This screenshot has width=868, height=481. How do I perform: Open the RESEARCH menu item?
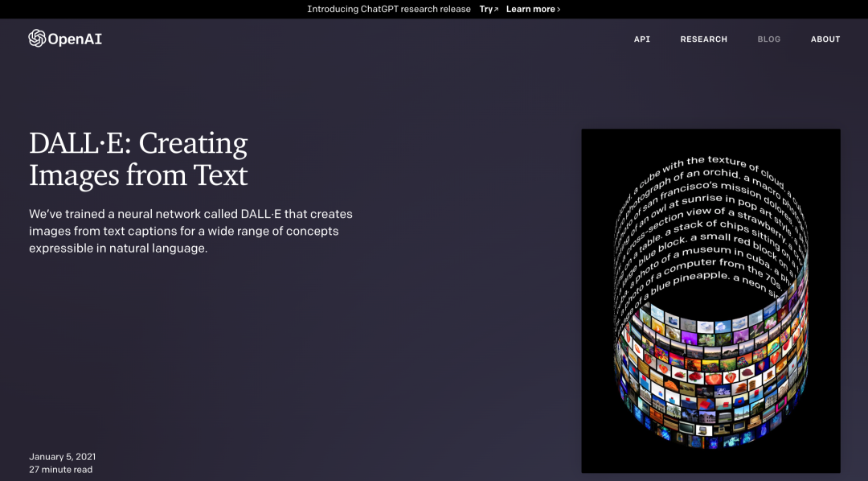pos(703,39)
